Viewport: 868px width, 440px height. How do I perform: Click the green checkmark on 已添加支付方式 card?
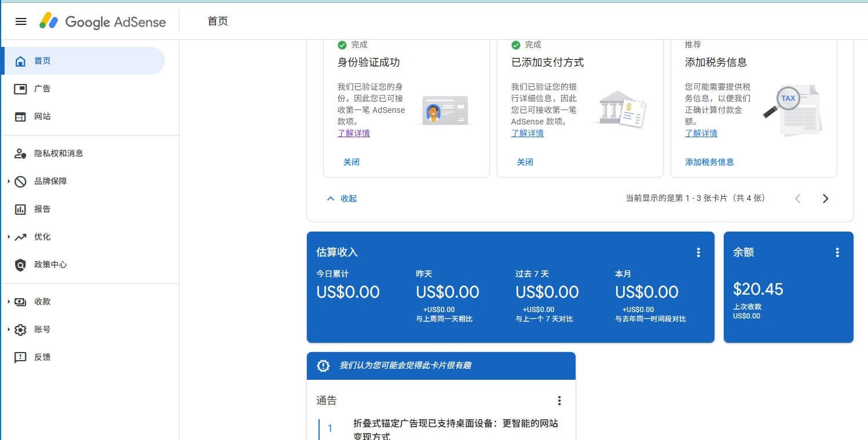[x=516, y=45]
